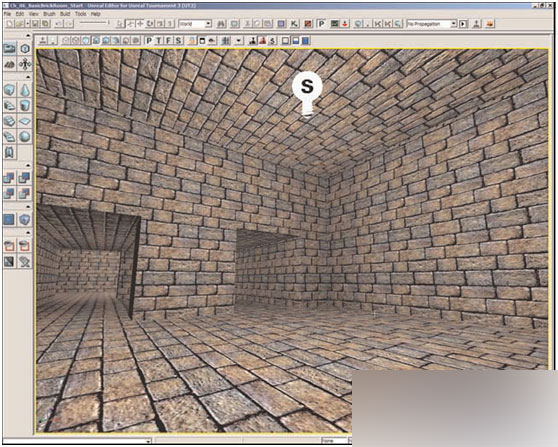The height and width of the screenshot is (447, 558).
Task: Click the Redo arrow icon
Action: tap(69, 23)
